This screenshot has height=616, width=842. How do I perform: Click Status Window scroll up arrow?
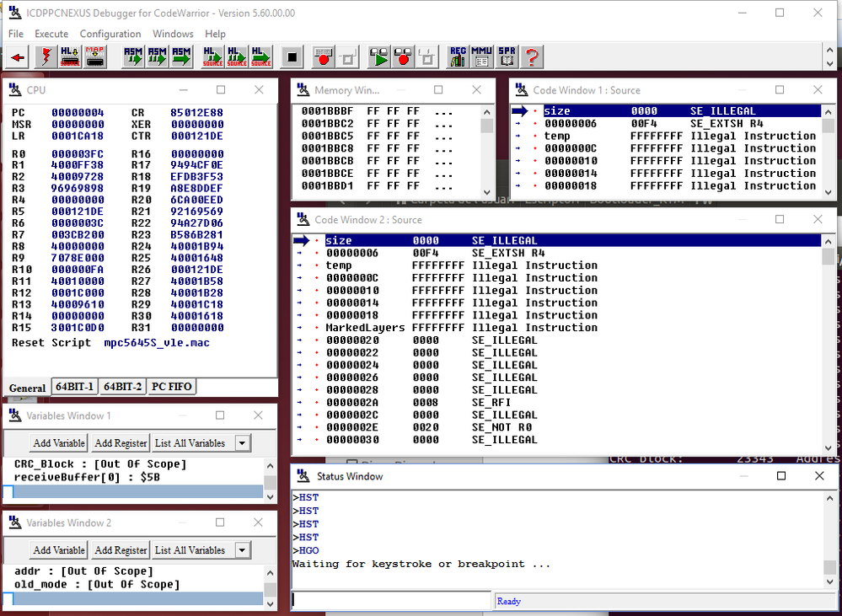[829, 498]
